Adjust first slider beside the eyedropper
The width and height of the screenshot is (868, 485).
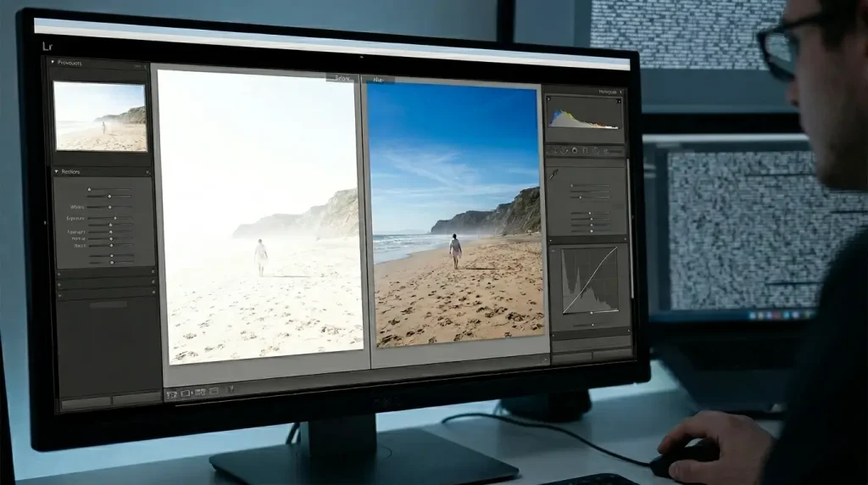[571, 186]
